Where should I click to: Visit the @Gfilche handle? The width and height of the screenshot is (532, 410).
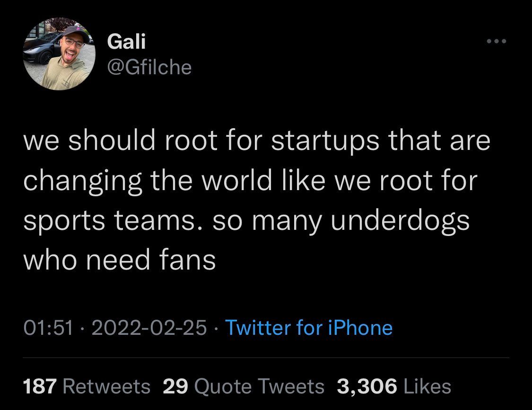pyautogui.click(x=149, y=67)
